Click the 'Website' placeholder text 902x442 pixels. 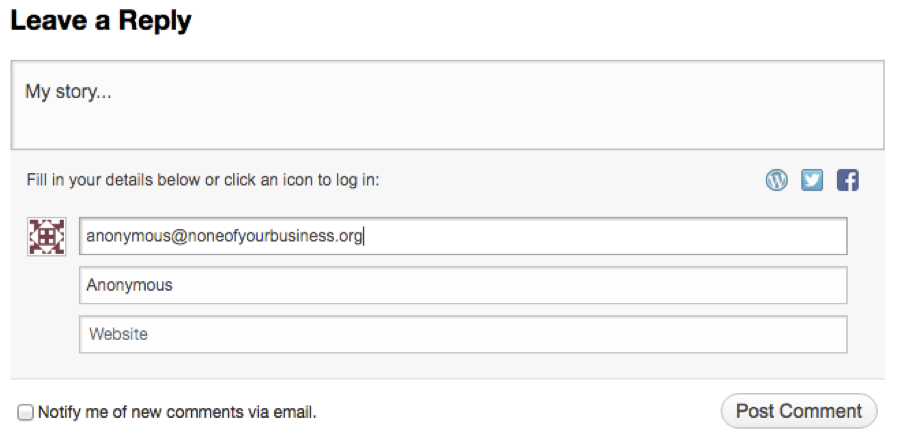click(x=118, y=334)
